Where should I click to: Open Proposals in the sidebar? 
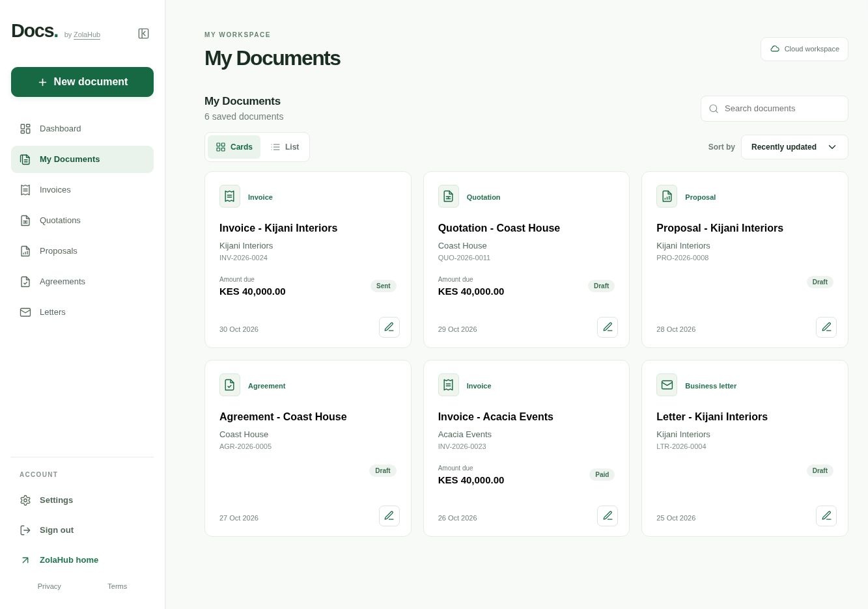(x=82, y=251)
